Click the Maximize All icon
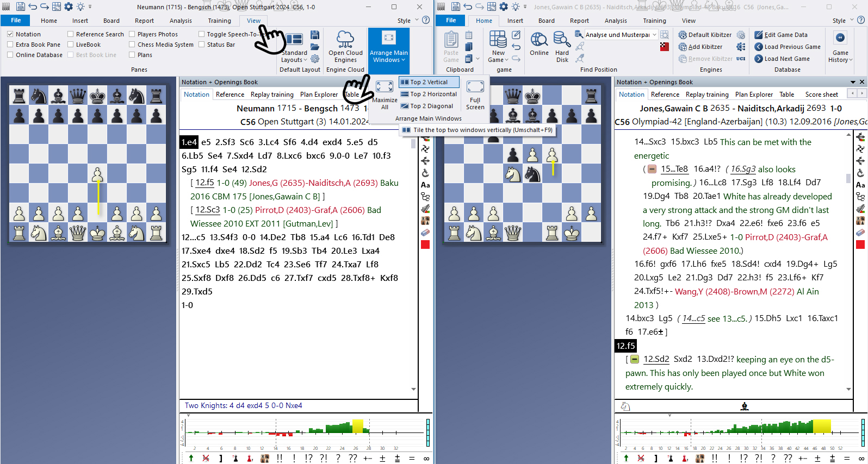 (385, 87)
